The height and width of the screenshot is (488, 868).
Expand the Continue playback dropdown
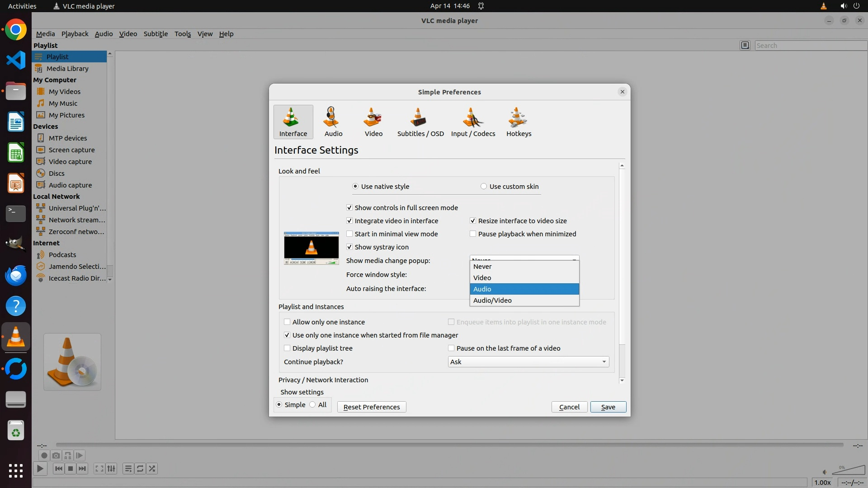coord(528,362)
